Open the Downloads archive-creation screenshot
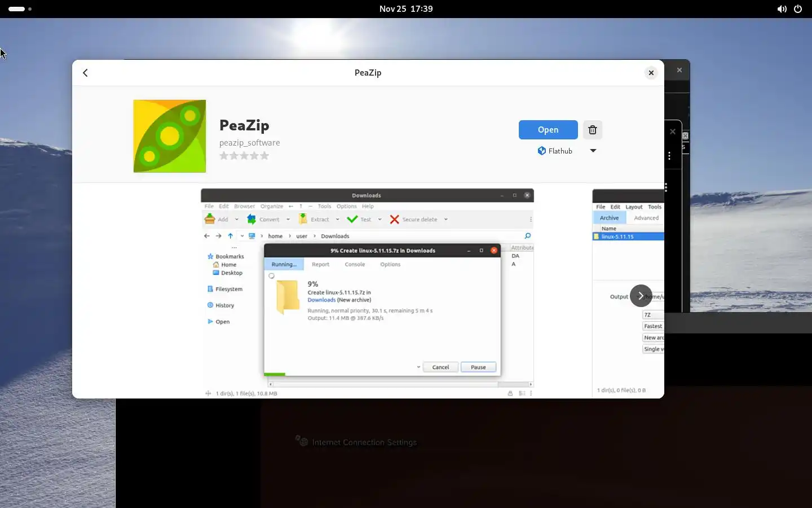 [x=367, y=294]
